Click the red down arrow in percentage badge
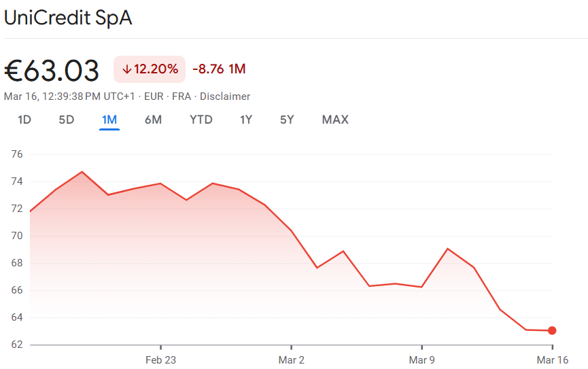The image size is (588, 369). point(126,69)
